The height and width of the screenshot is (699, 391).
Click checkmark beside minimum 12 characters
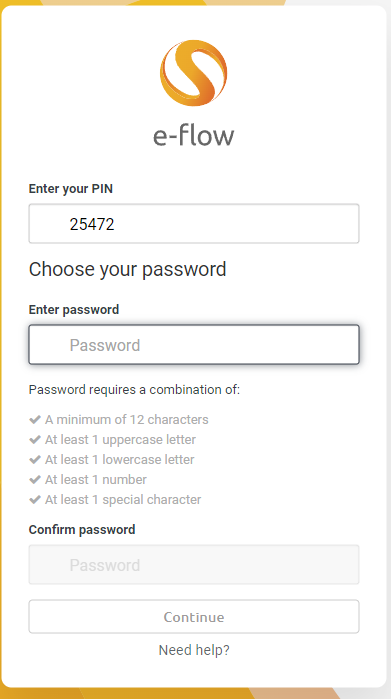[35, 419]
